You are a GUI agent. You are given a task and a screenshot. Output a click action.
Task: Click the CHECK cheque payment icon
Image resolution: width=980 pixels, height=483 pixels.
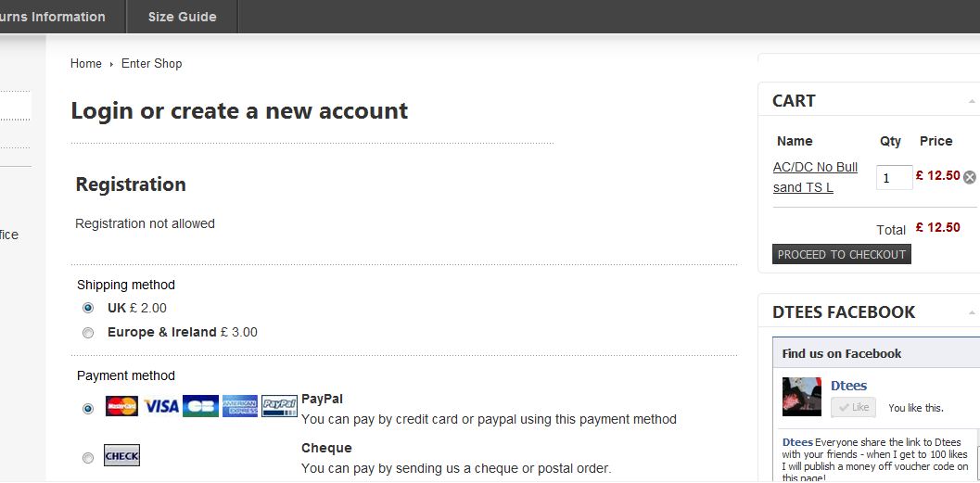pos(121,455)
